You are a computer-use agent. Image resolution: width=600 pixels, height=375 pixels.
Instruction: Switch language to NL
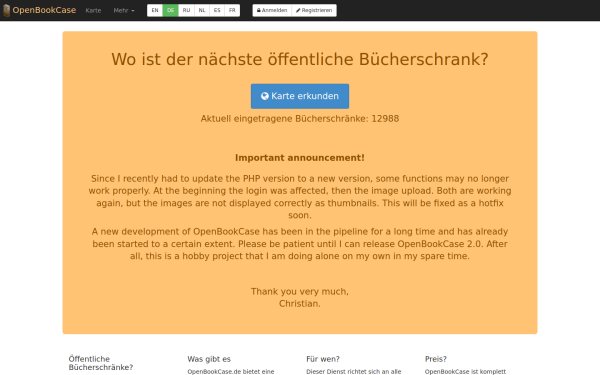[x=202, y=10]
